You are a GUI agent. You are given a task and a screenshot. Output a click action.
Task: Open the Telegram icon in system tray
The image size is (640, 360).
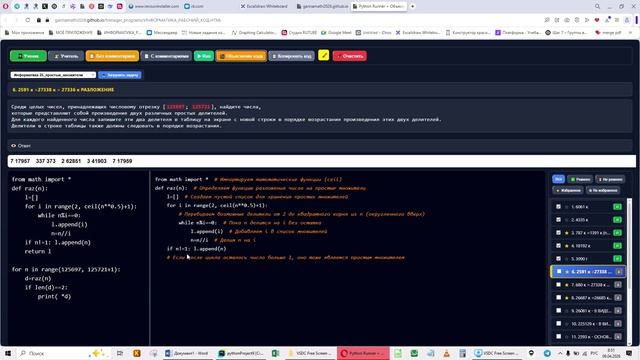click(x=547, y=353)
